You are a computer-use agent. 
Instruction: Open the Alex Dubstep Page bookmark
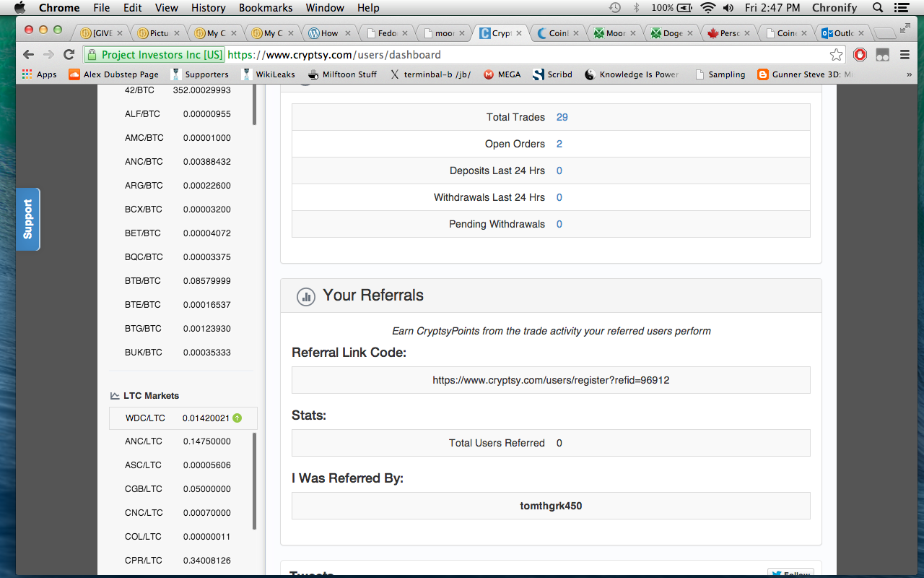(113, 74)
